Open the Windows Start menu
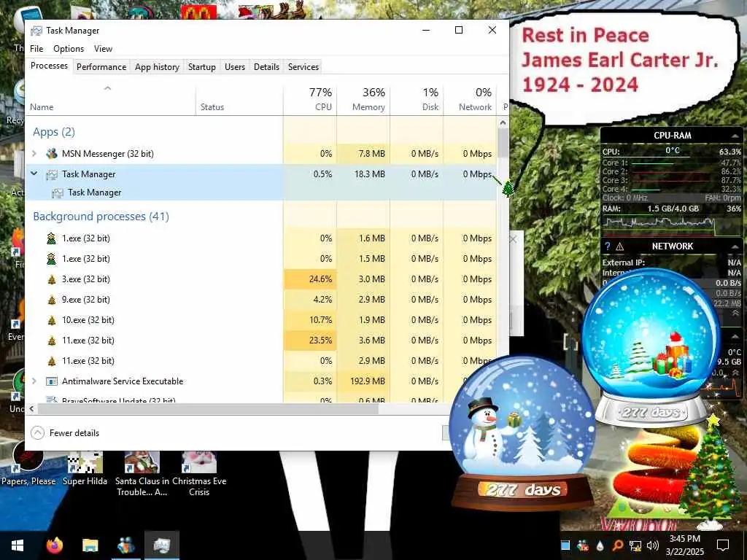 [18, 545]
